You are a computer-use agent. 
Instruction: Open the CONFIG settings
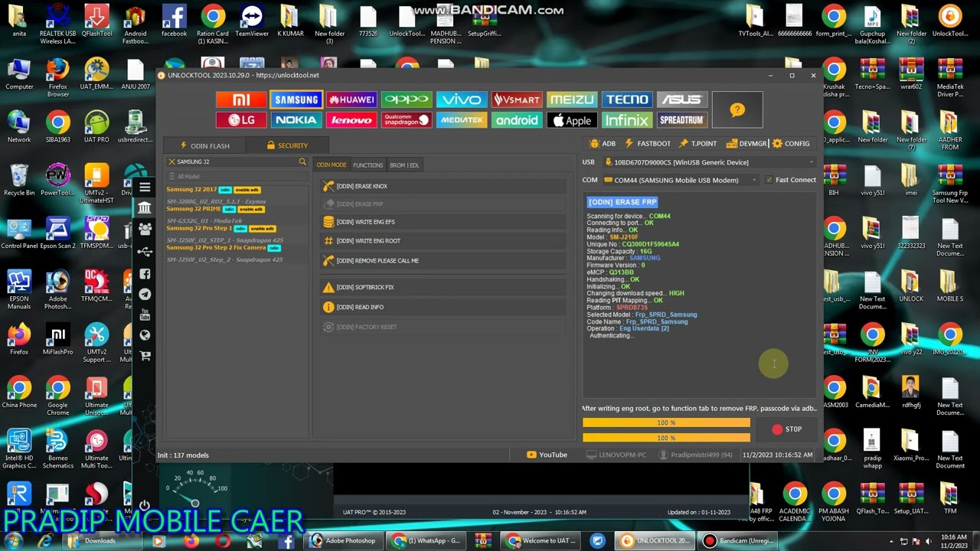791,144
